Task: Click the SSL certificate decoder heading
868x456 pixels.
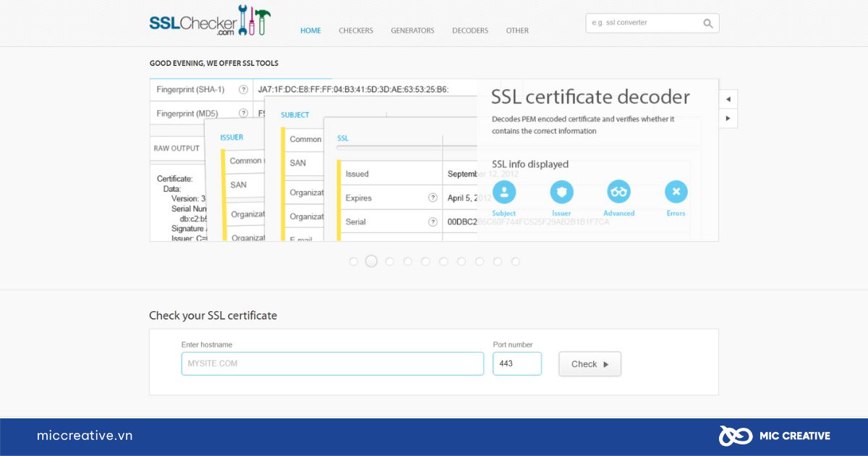Action: (x=590, y=96)
